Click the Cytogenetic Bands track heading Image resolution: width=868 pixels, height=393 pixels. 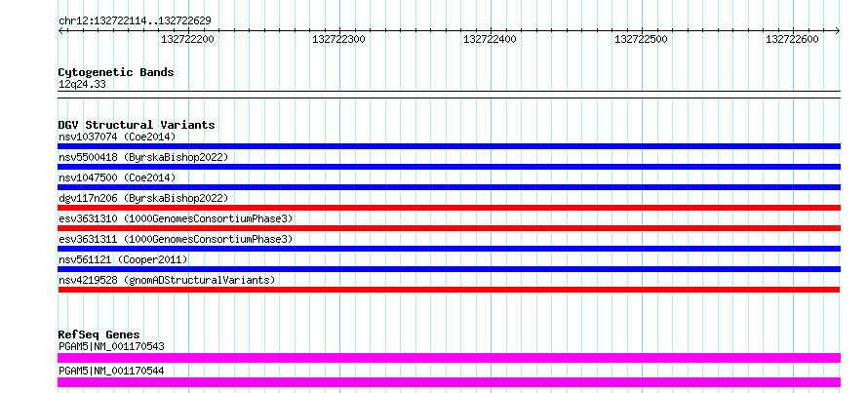pos(116,72)
